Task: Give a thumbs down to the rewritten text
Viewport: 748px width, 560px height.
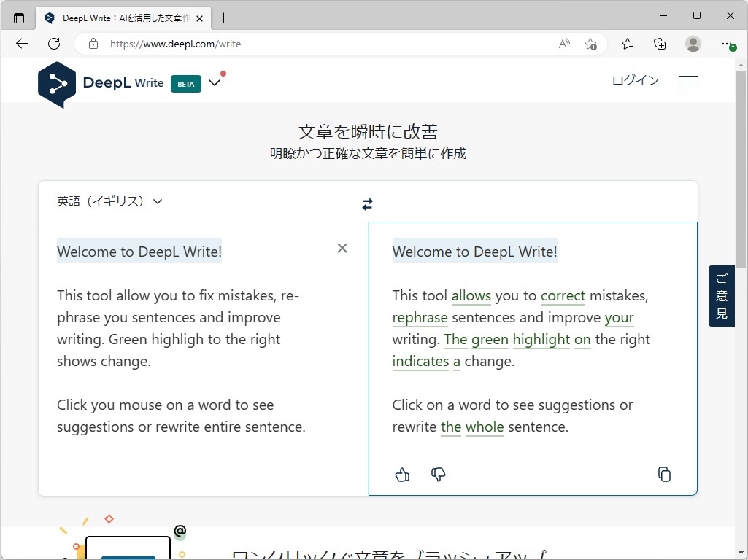Action: click(x=438, y=475)
